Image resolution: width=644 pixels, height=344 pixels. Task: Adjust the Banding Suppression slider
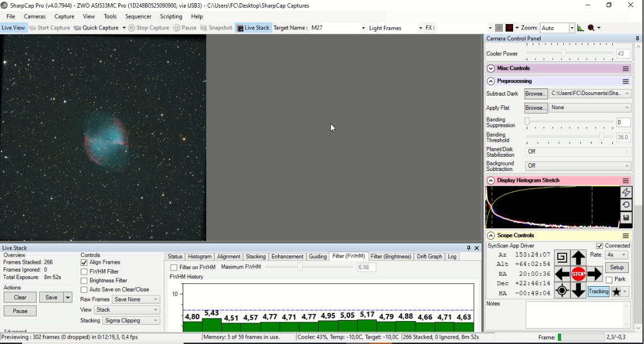click(x=570, y=122)
